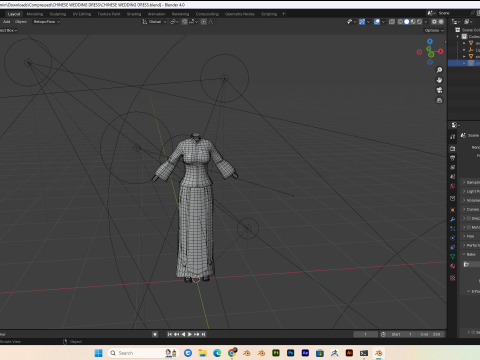Toggle viewport overlays display
Image resolution: width=480 pixels, height=360 pixels.
pos(377,22)
